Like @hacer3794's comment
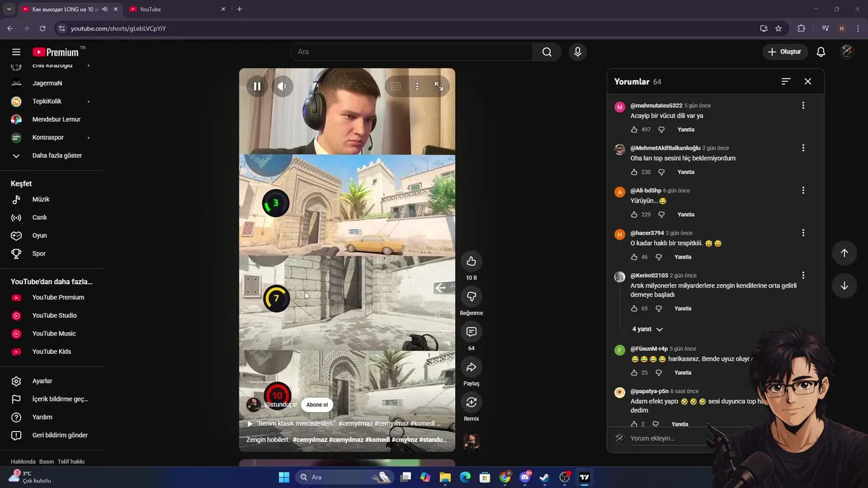The width and height of the screenshot is (868, 488). pos(634,257)
